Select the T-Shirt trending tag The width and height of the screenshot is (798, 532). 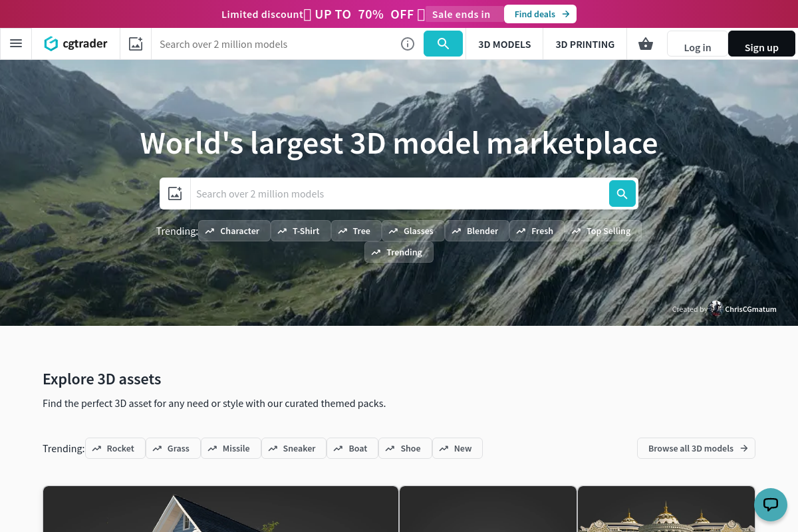pos(301,231)
